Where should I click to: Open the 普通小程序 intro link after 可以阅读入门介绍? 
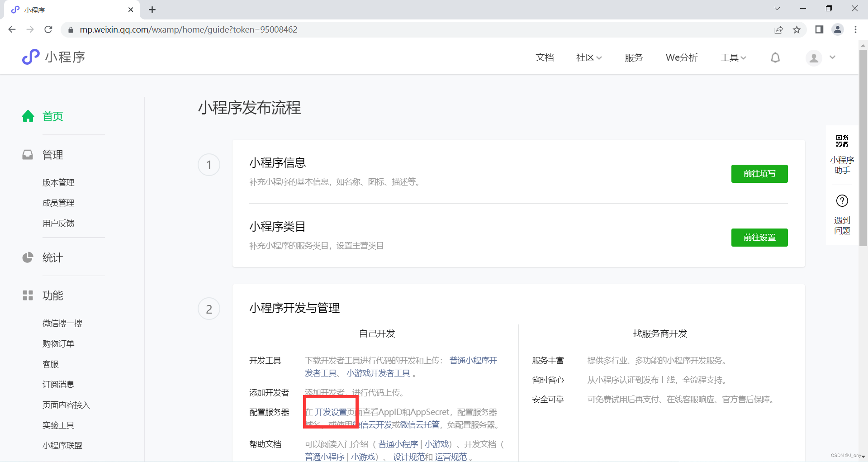398,444
